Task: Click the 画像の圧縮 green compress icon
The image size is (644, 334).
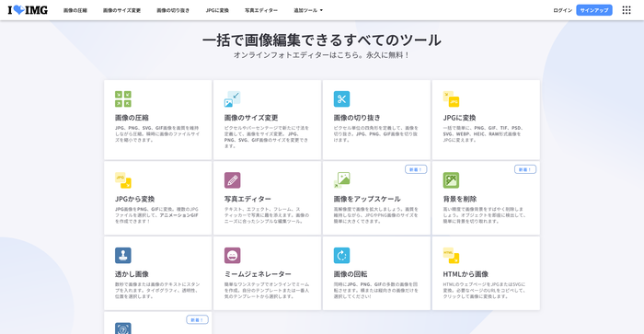Action: 123,99
